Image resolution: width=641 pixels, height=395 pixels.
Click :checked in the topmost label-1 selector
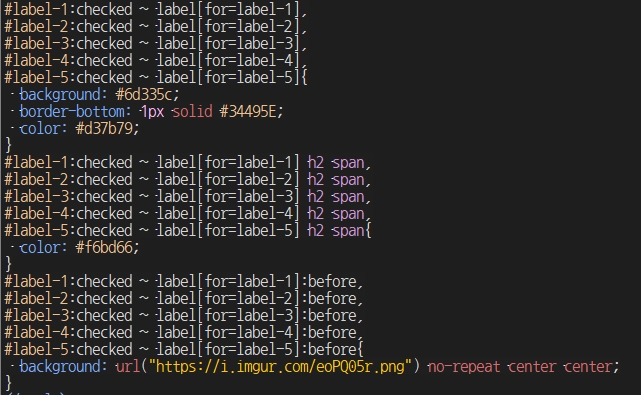pos(102,9)
